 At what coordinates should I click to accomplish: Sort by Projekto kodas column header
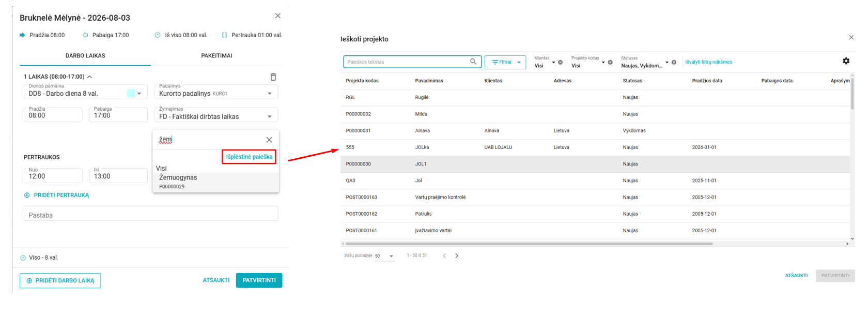click(x=362, y=81)
